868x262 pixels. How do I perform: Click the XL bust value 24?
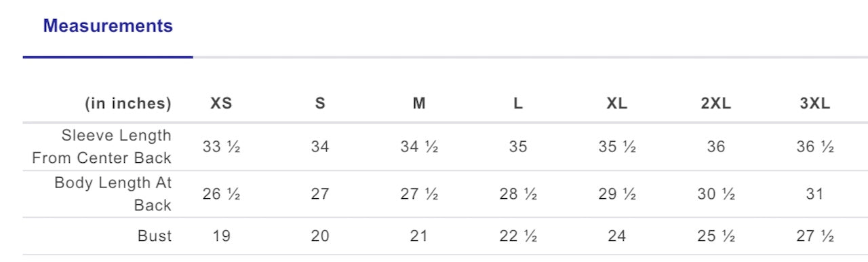click(x=617, y=236)
